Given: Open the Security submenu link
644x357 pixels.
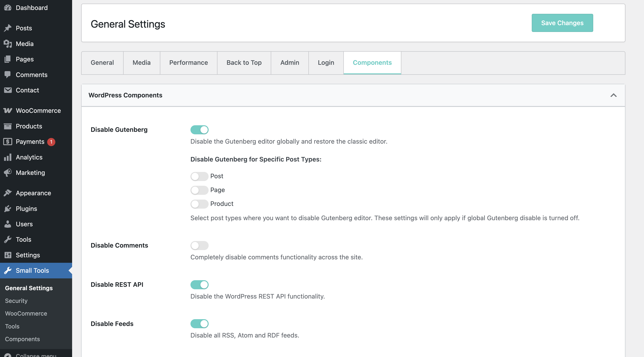Looking at the screenshot, I should coord(16,301).
